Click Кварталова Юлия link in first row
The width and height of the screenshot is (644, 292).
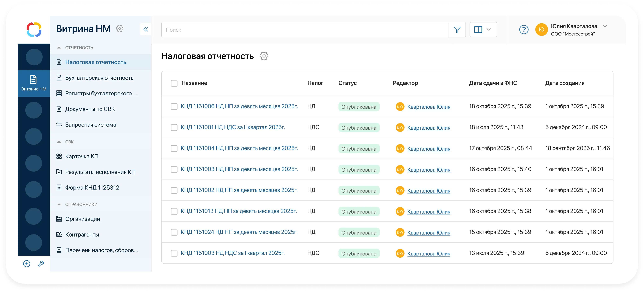428,107
